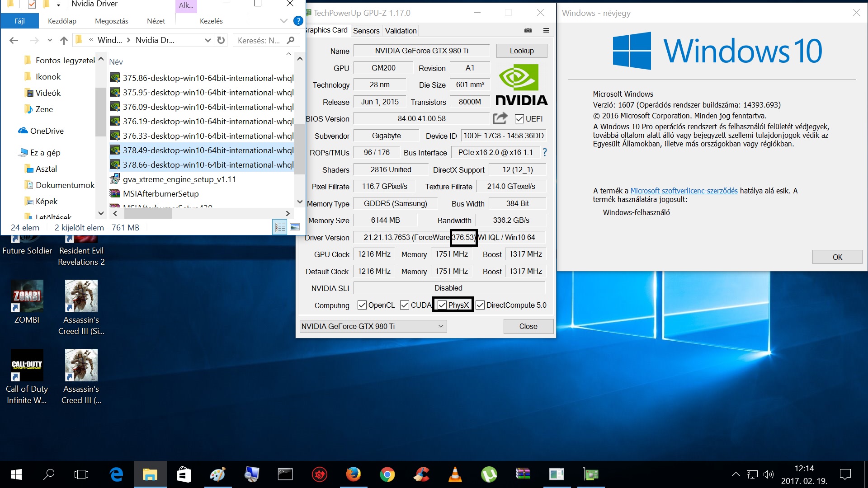Click the Bus Interface question mark icon
The height and width of the screenshot is (488, 868).
[x=545, y=152]
